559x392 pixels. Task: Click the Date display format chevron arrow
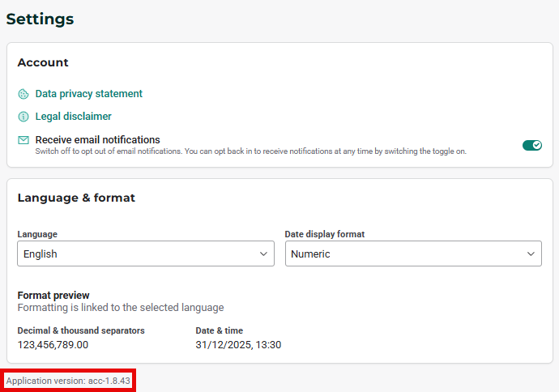tap(531, 254)
